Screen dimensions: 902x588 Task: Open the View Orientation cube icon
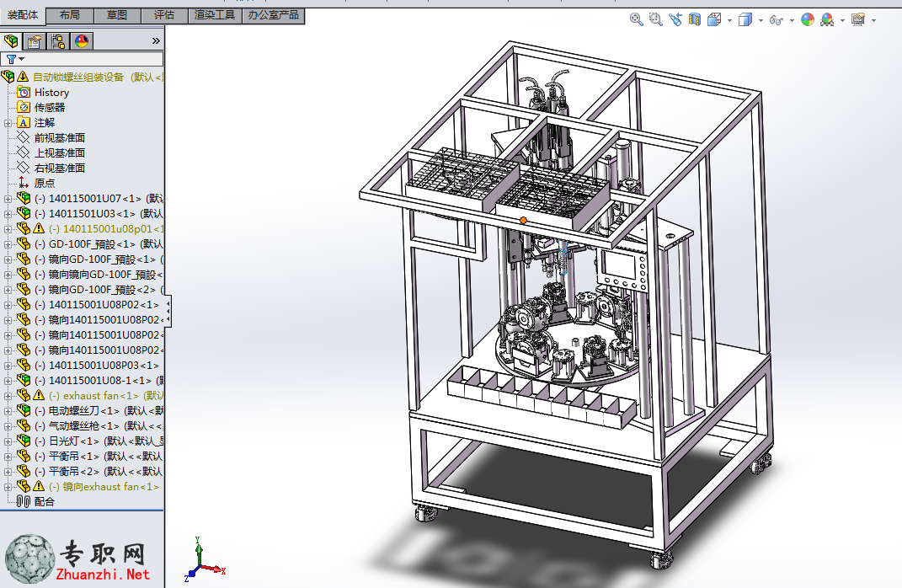coord(714,19)
